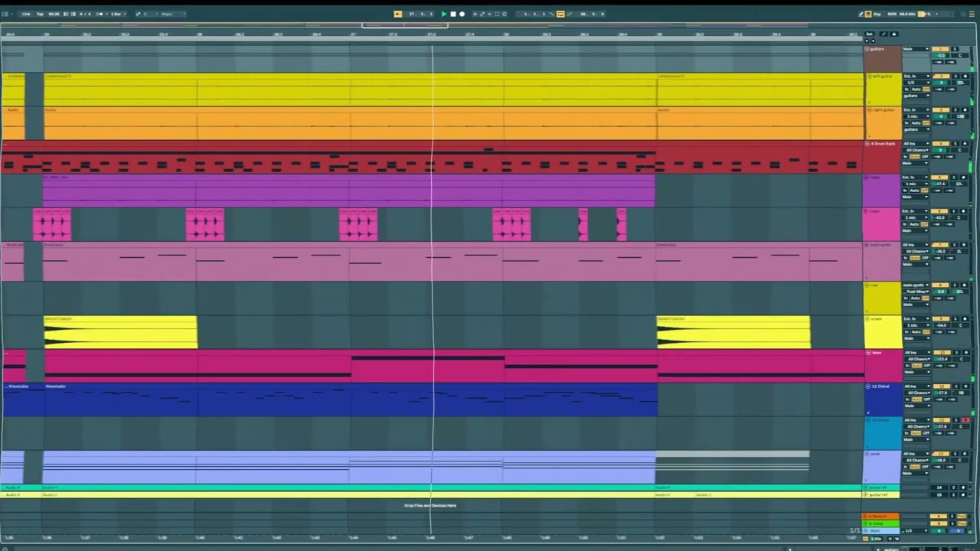Enable the MIDI arrangement overdub plus button

tap(475, 14)
